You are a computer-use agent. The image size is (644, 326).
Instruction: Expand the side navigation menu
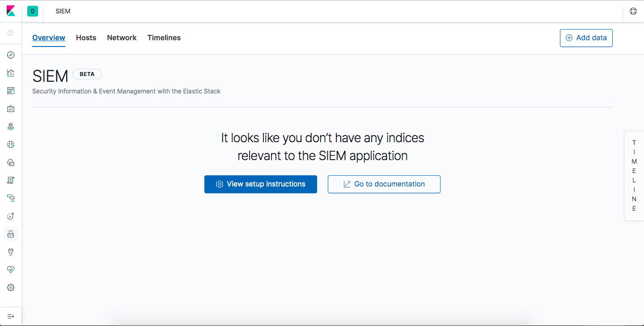tap(11, 317)
